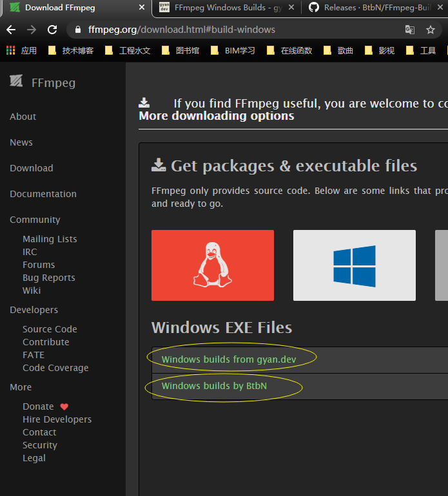The width and height of the screenshot is (448, 496).
Task: Select Developers in the sidebar
Action: click(34, 310)
